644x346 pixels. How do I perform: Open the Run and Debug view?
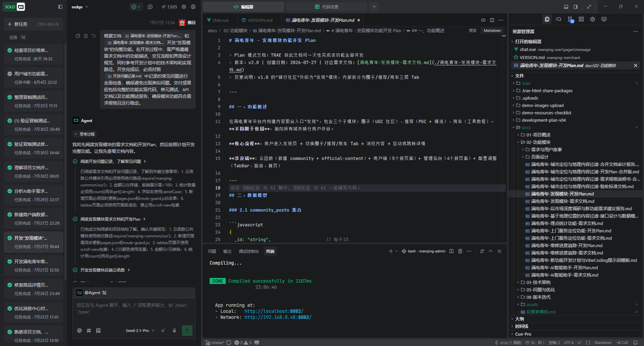tap(593, 19)
